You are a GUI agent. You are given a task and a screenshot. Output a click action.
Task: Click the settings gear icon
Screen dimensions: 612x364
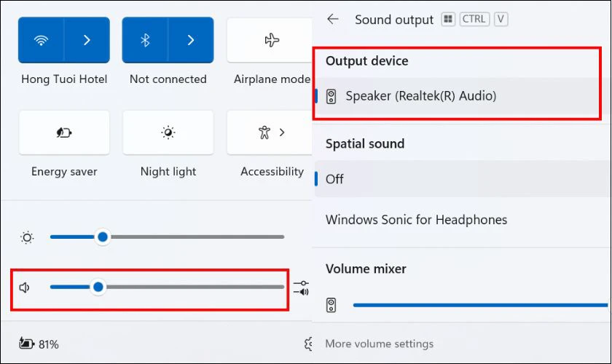point(308,344)
